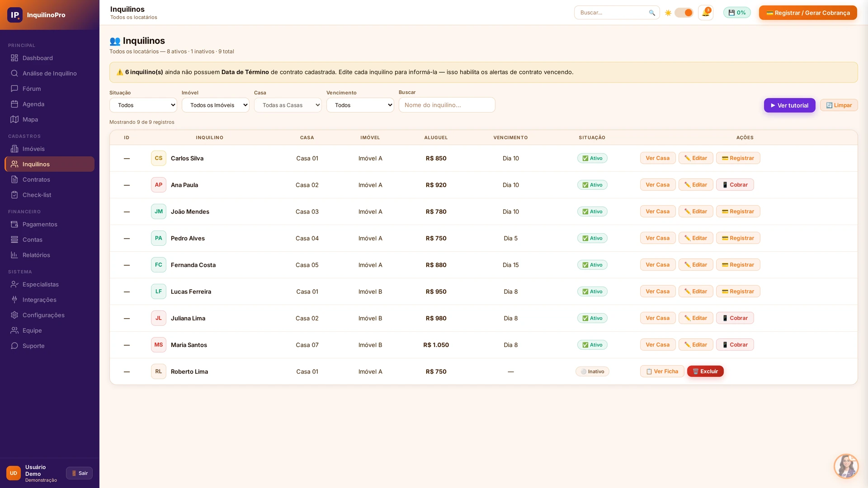Click the storage 0% indicator badge
The width and height of the screenshot is (868, 488).
coord(737,13)
